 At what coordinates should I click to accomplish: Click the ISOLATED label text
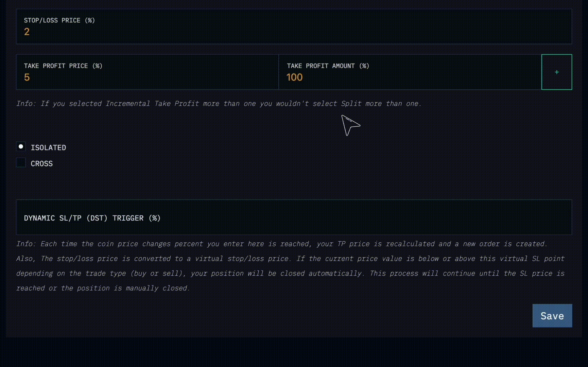pos(48,147)
